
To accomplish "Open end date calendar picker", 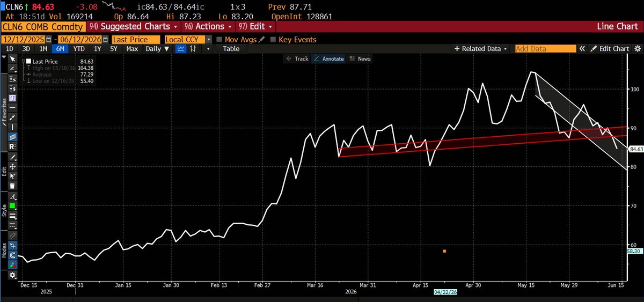I will pyautogui.click(x=106, y=39).
